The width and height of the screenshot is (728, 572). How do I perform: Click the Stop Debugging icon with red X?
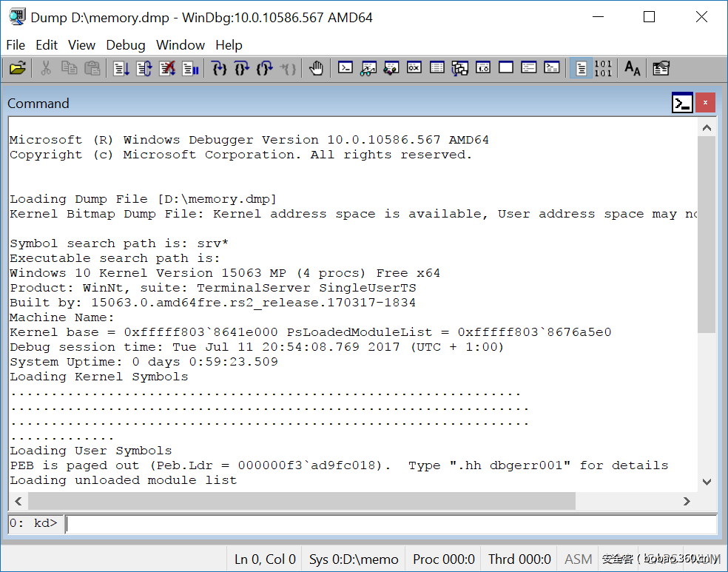coord(167,68)
